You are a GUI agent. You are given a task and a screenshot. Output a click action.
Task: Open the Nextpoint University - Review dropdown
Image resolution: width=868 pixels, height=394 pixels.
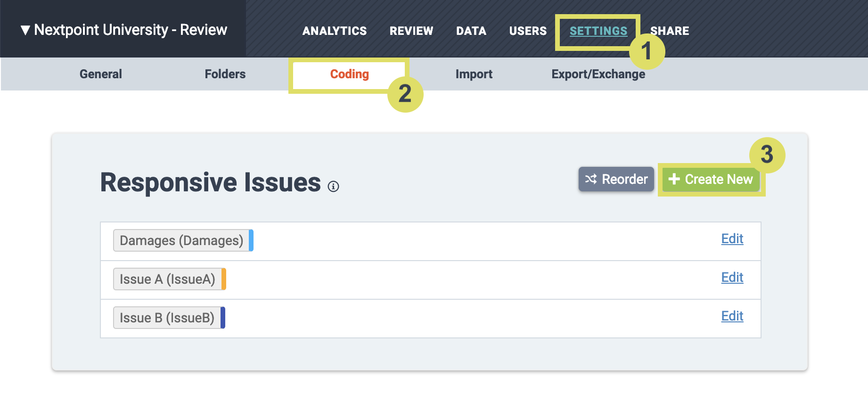[123, 30]
